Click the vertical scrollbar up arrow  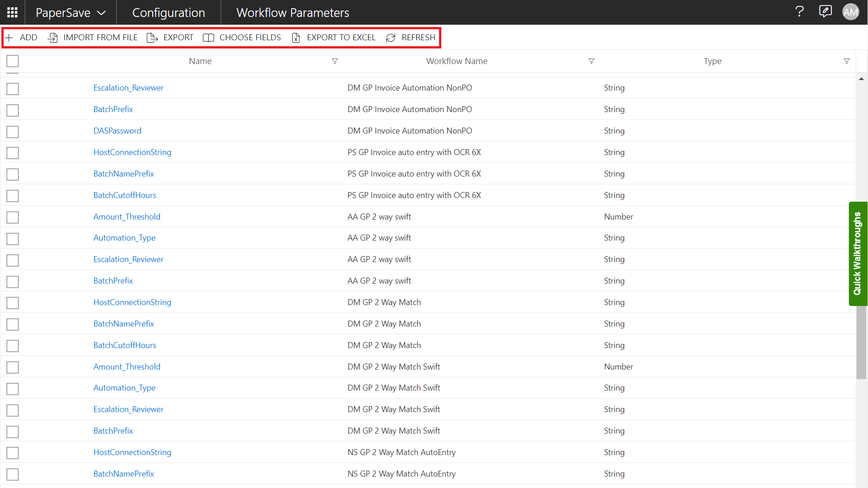pyautogui.click(x=861, y=79)
